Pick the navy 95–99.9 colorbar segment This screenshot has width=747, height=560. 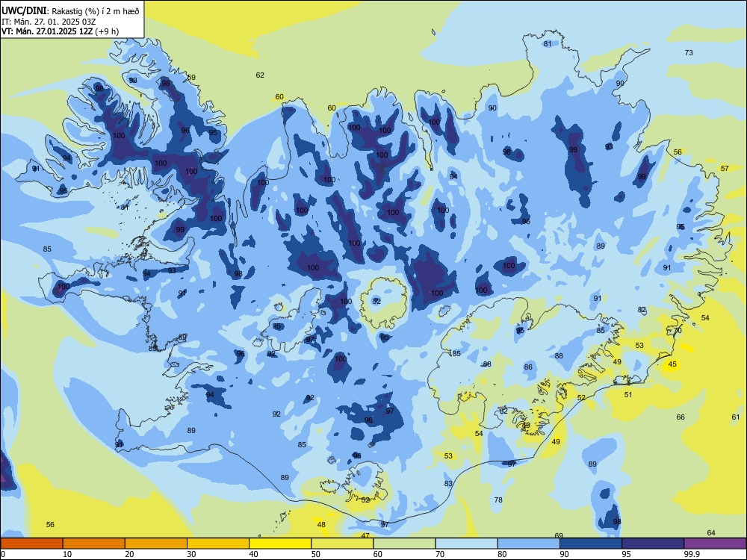click(653, 544)
